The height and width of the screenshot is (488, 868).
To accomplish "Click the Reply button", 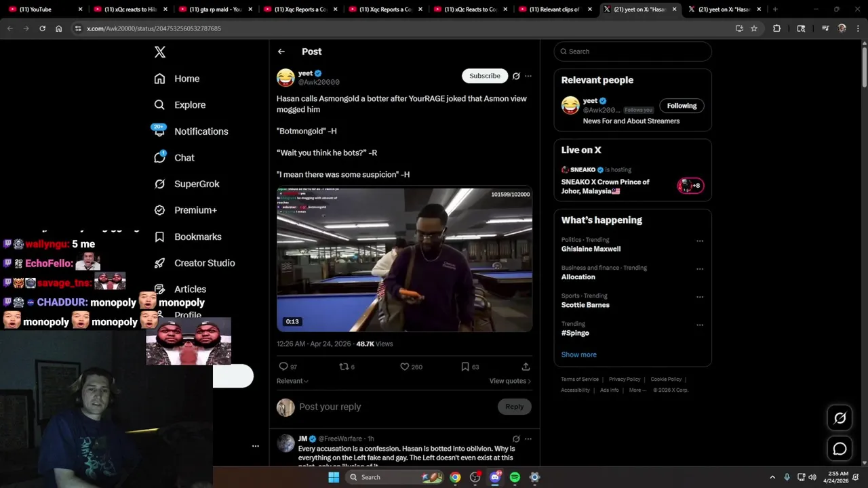I will [x=515, y=407].
